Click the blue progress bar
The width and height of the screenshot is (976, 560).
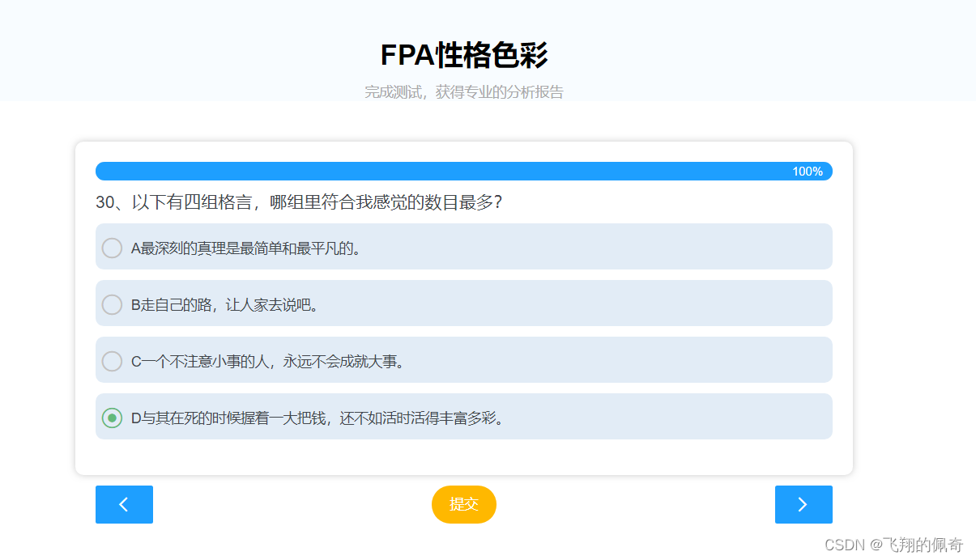point(437,171)
